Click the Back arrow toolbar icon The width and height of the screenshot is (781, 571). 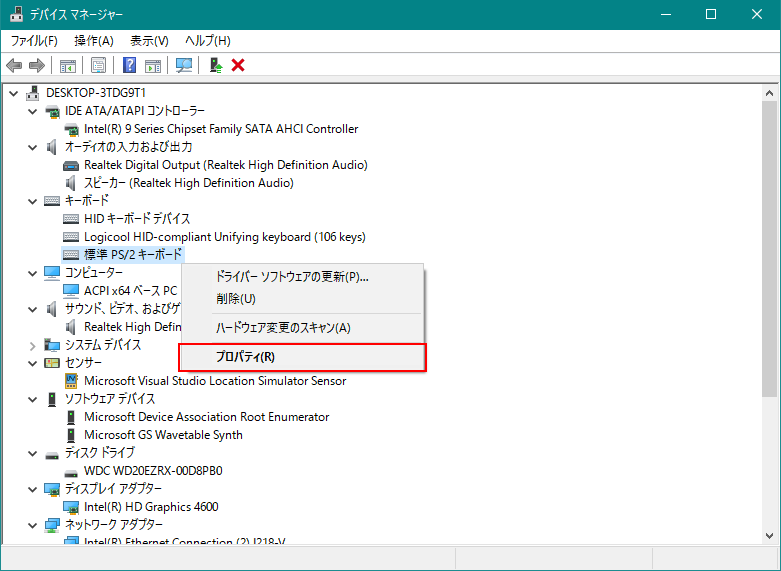[14, 65]
